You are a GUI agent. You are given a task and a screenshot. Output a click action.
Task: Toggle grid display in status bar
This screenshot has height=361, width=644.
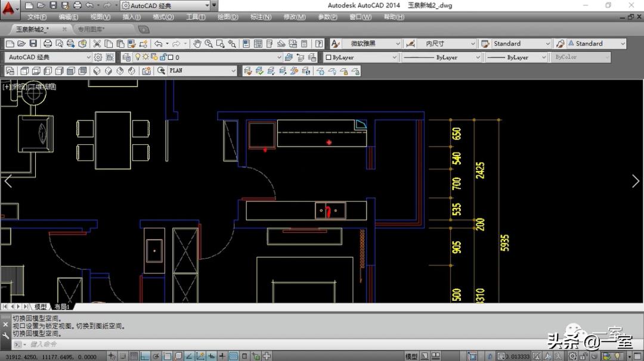134,356
